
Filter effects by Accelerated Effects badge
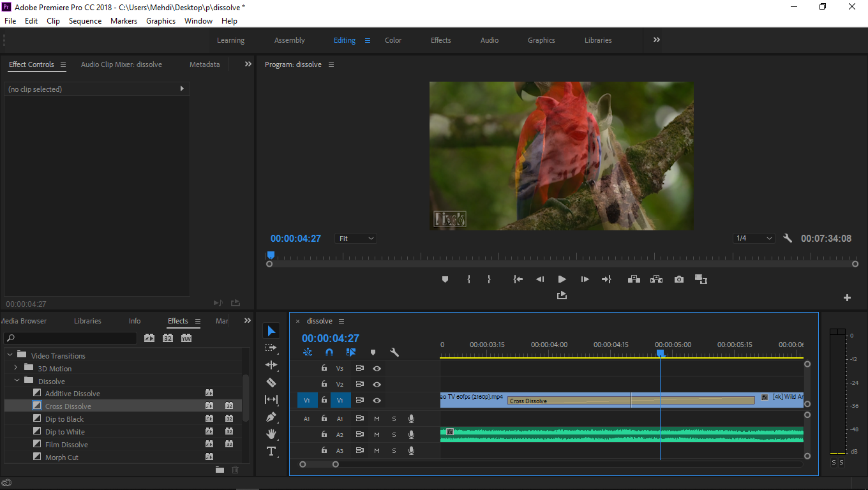(149, 338)
